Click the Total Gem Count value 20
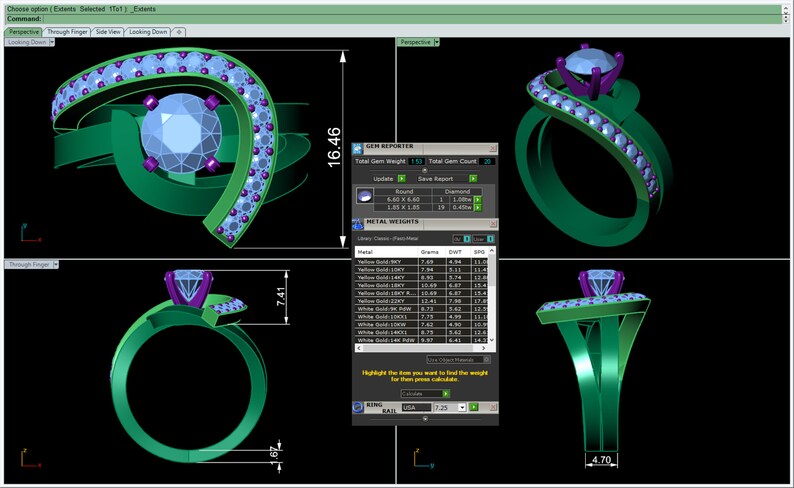 point(487,161)
